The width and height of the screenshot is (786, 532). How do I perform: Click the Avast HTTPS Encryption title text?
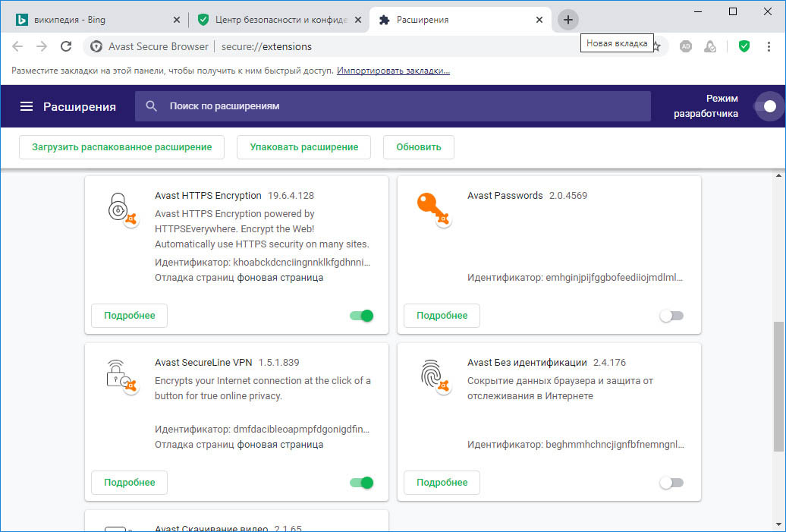[208, 196]
